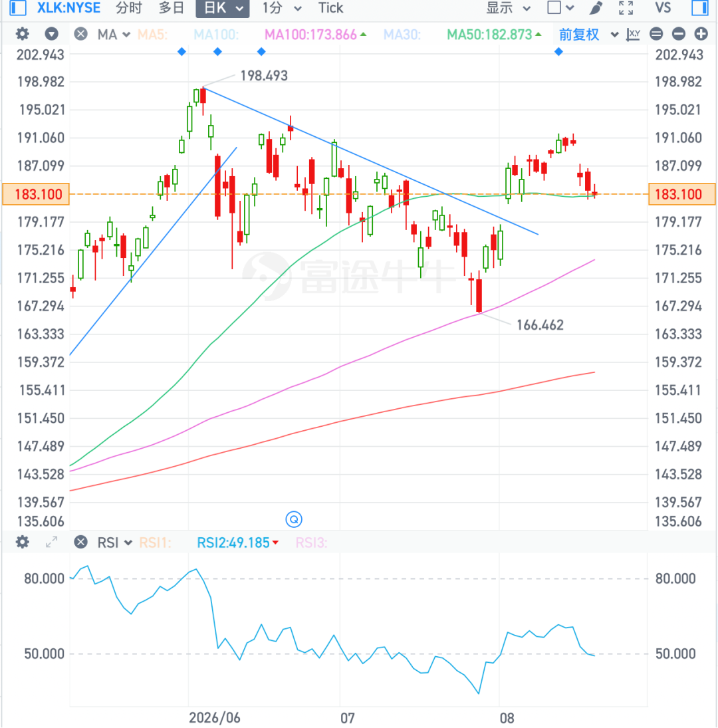Open the VS comparison feature
The height and width of the screenshot is (728, 718).
(x=663, y=8)
